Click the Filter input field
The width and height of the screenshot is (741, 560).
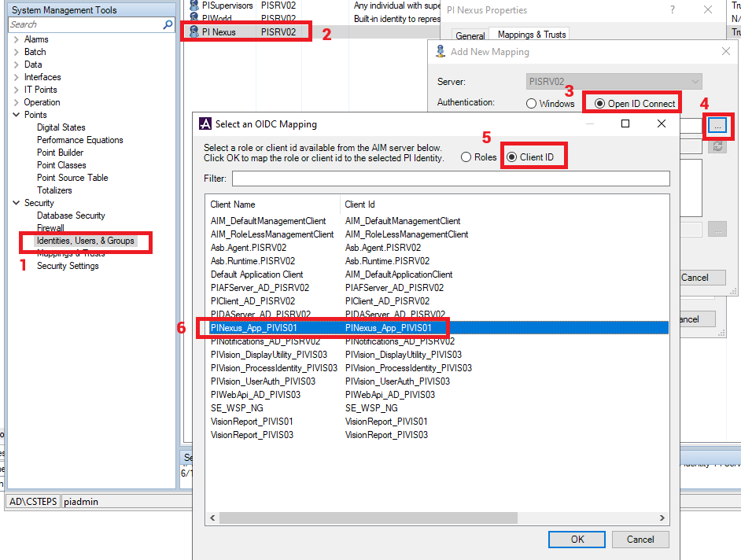(x=451, y=179)
